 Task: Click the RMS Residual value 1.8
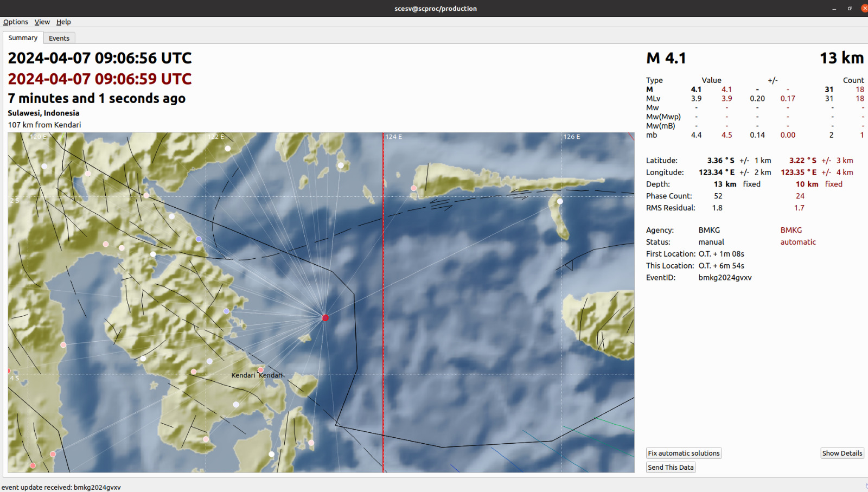click(717, 208)
